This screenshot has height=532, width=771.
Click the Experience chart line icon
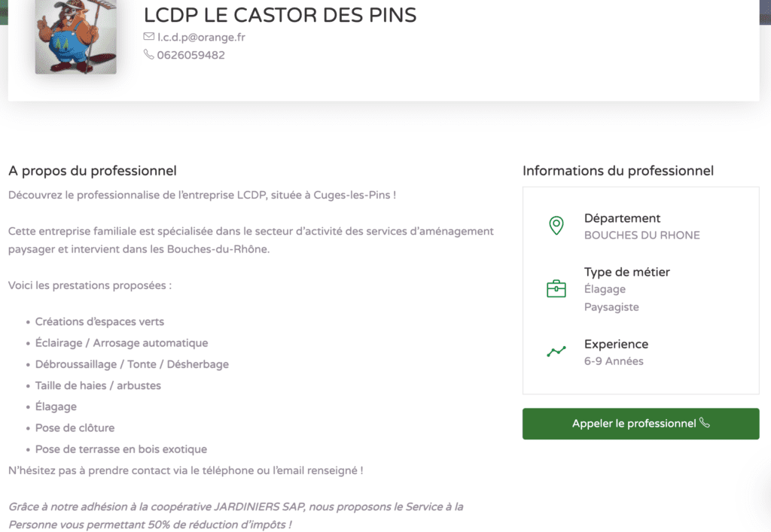point(556,351)
